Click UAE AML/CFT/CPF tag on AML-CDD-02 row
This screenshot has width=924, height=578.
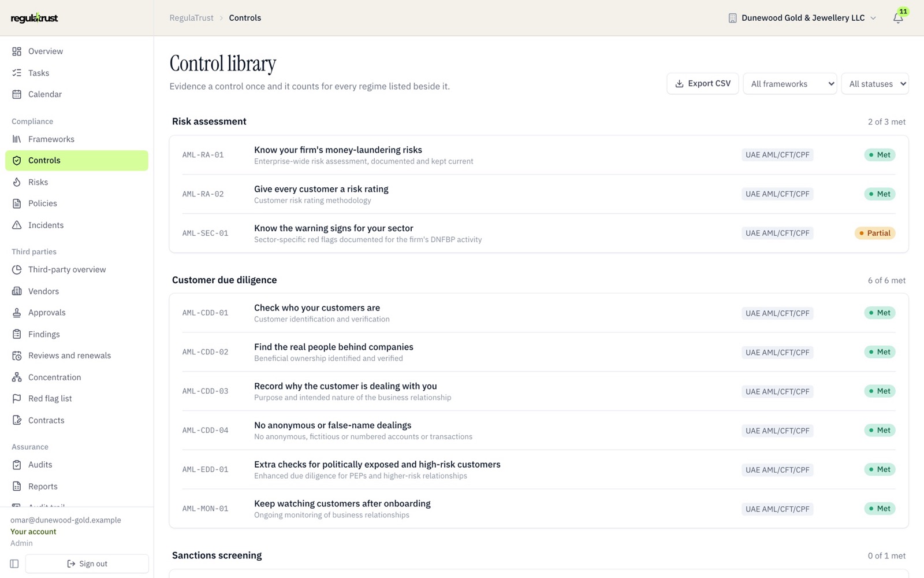click(777, 353)
